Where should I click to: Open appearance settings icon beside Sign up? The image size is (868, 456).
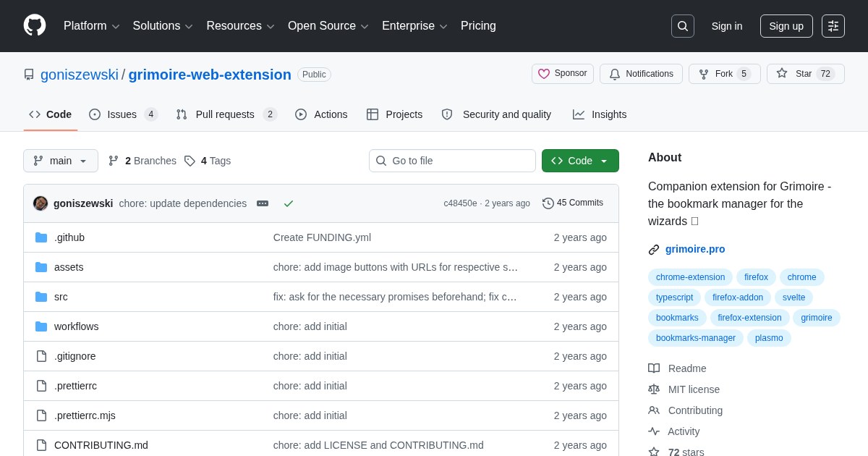pyautogui.click(x=833, y=26)
